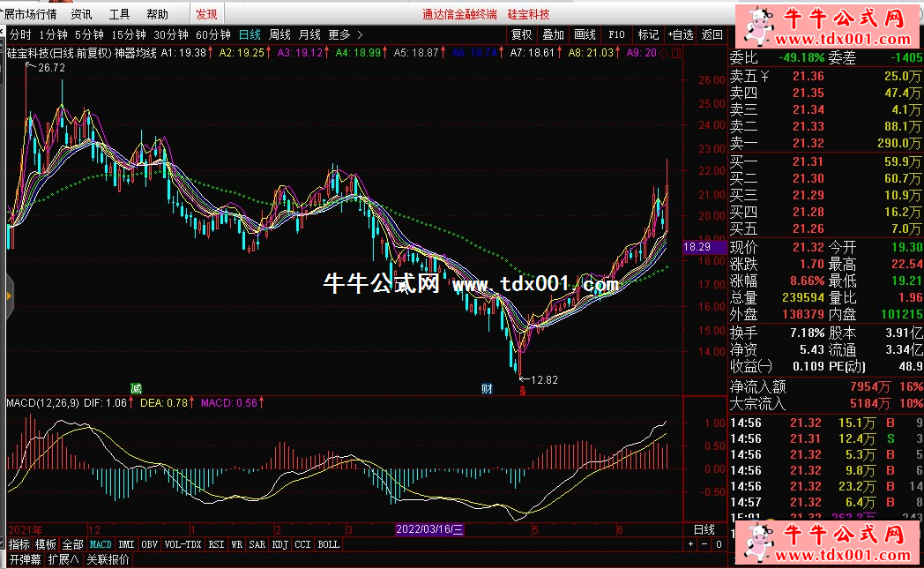
Task: Select the 5分钟 period
Action: (89, 34)
